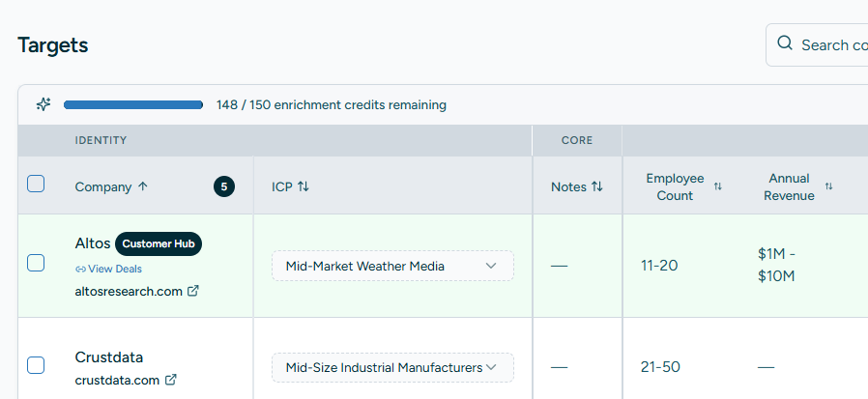Click the Customer Hub badge on Altos
Image resolution: width=868 pixels, height=399 pixels.
pyautogui.click(x=159, y=244)
